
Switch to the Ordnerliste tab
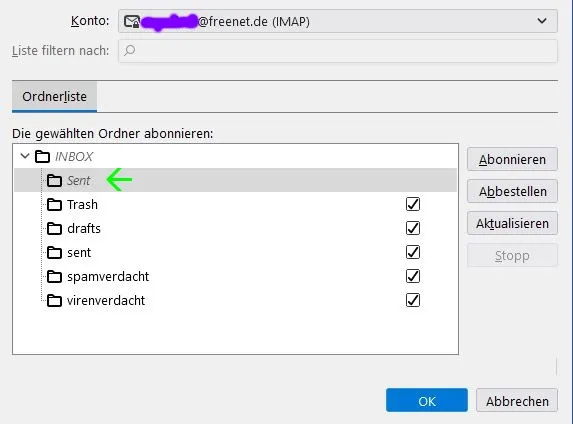pos(54,97)
